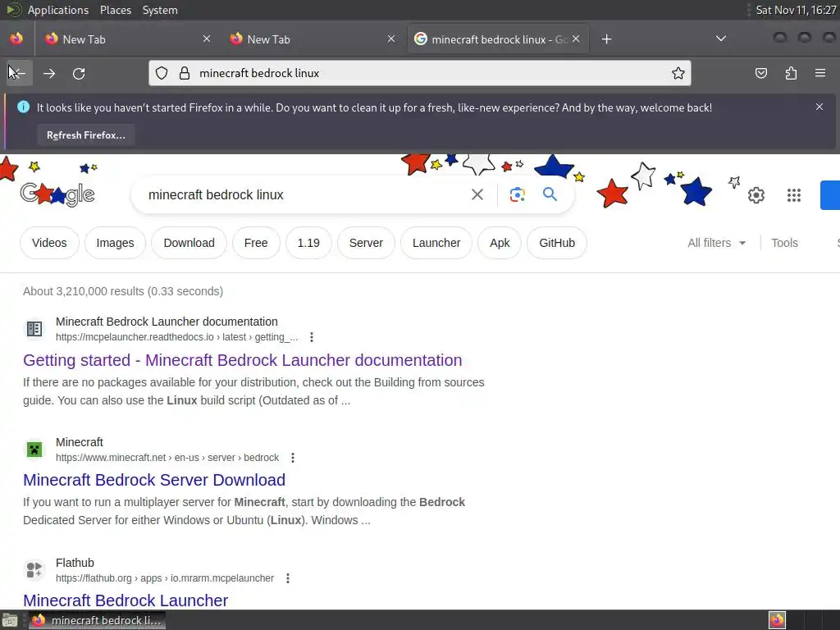840x630 pixels.
Task: Open the Google apps grid
Action: pos(794,195)
